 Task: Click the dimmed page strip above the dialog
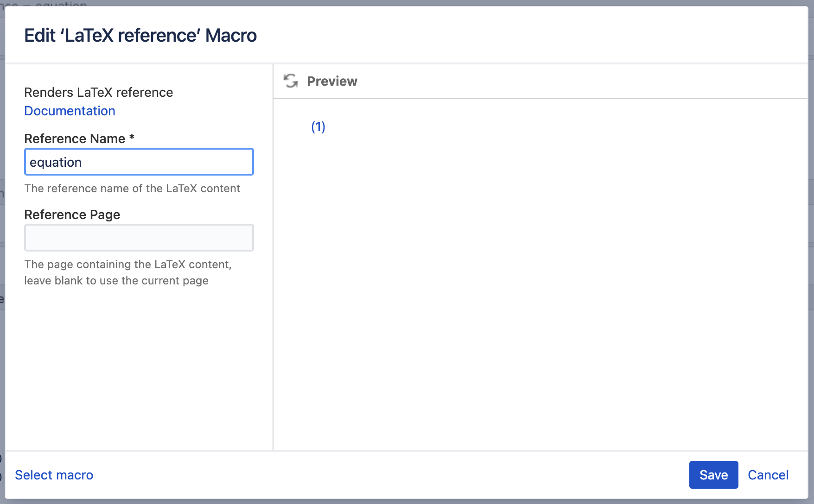pos(407,2)
